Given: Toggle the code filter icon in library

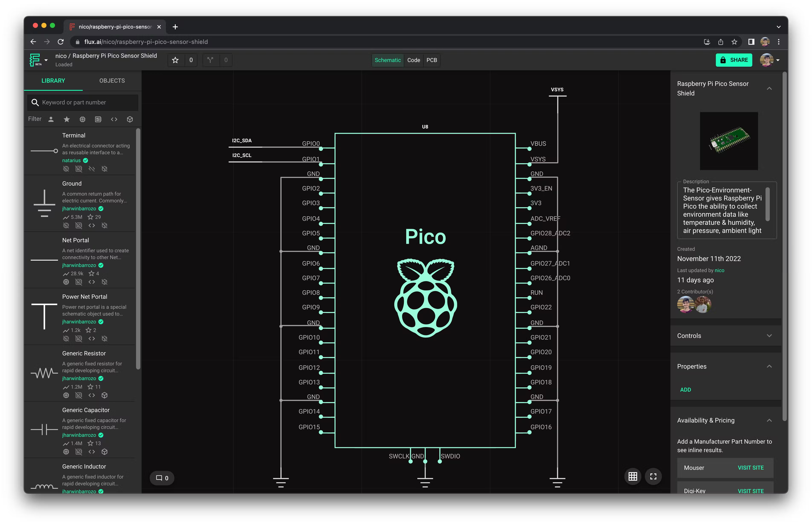Looking at the screenshot, I should pyautogui.click(x=114, y=119).
